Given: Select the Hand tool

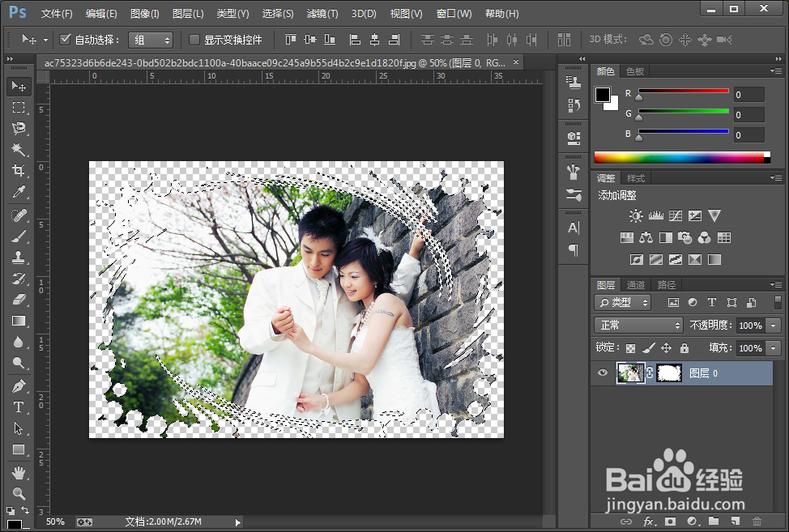Looking at the screenshot, I should pos(19,473).
